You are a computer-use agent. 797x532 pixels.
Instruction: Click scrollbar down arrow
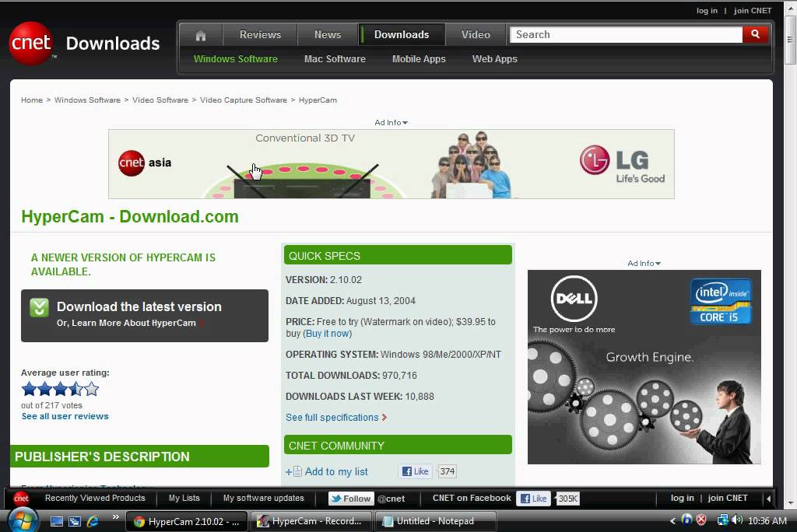click(790, 502)
